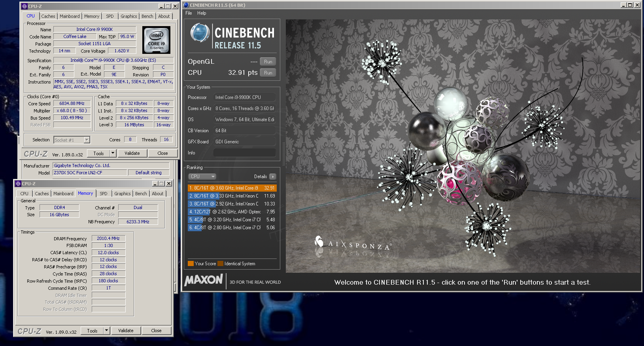Click the Cinebench window title bar icon
The image size is (644, 346).
pyautogui.click(x=186, y=5)
